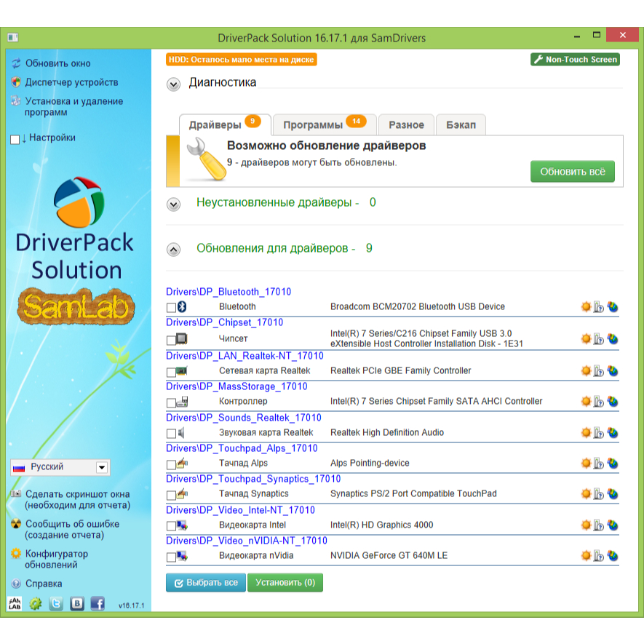Screen dimensions: 644x644
Task: Collapse the Диагностика section arrow
Action: coord(173,84)
